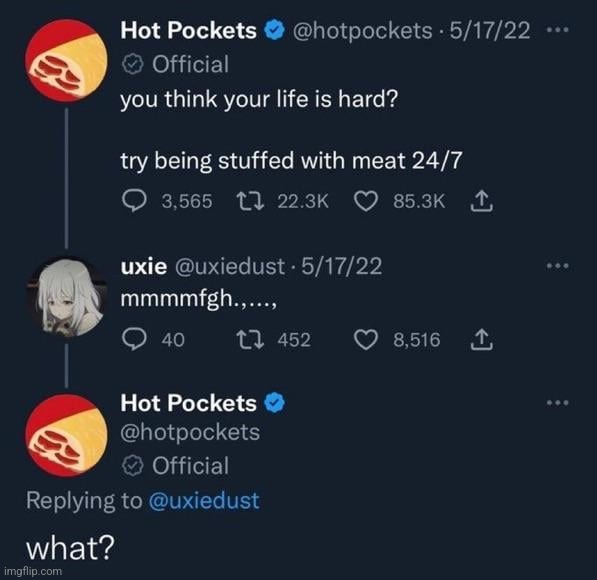Like the Hot Pockets meat tweet
This screenshot has height=580, width=597.
(366, 201)
